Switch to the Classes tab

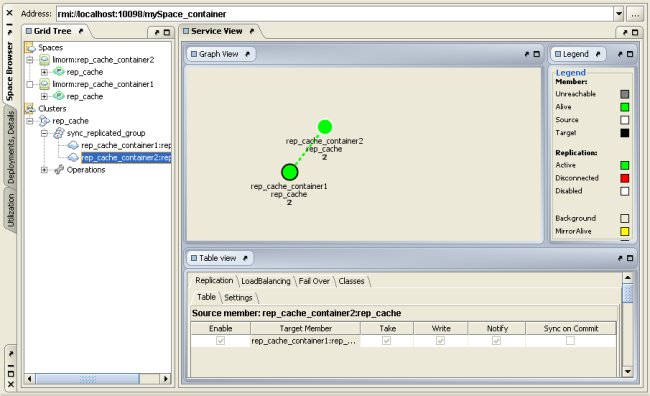point(351,281)
